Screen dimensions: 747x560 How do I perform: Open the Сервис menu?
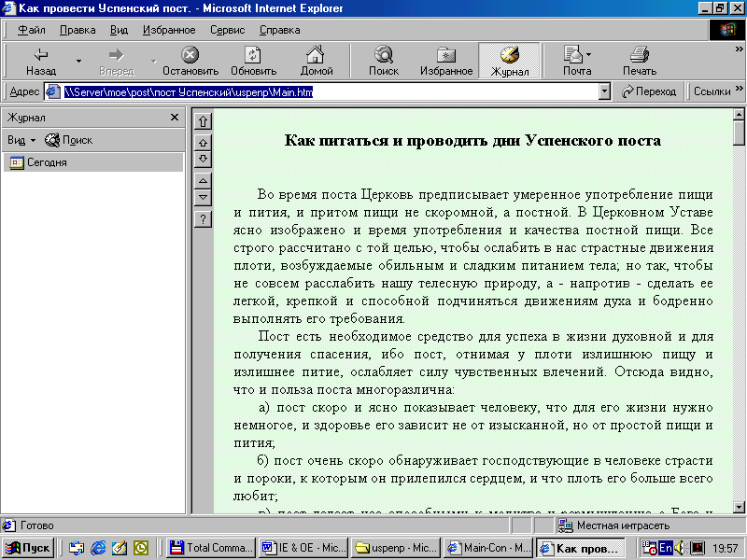[x=227, y=30]
